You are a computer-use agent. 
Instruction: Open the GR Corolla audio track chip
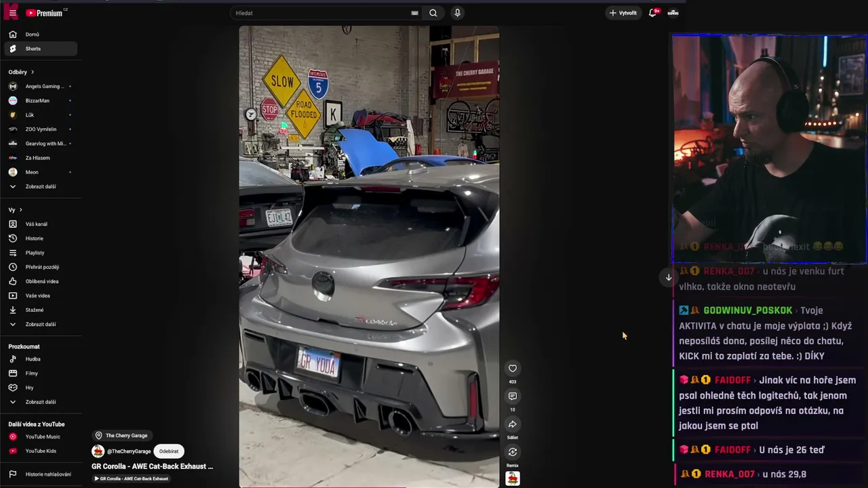coord(131,479)
